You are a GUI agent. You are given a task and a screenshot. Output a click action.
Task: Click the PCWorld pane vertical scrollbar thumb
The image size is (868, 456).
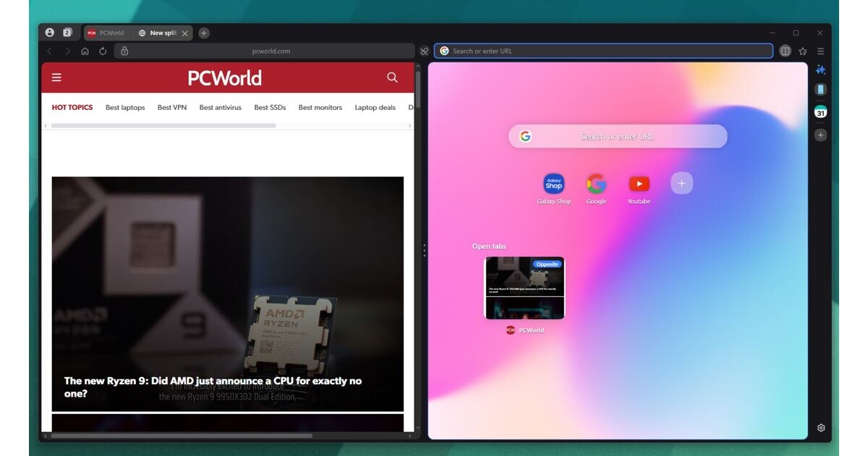click(x=417, y=90)
